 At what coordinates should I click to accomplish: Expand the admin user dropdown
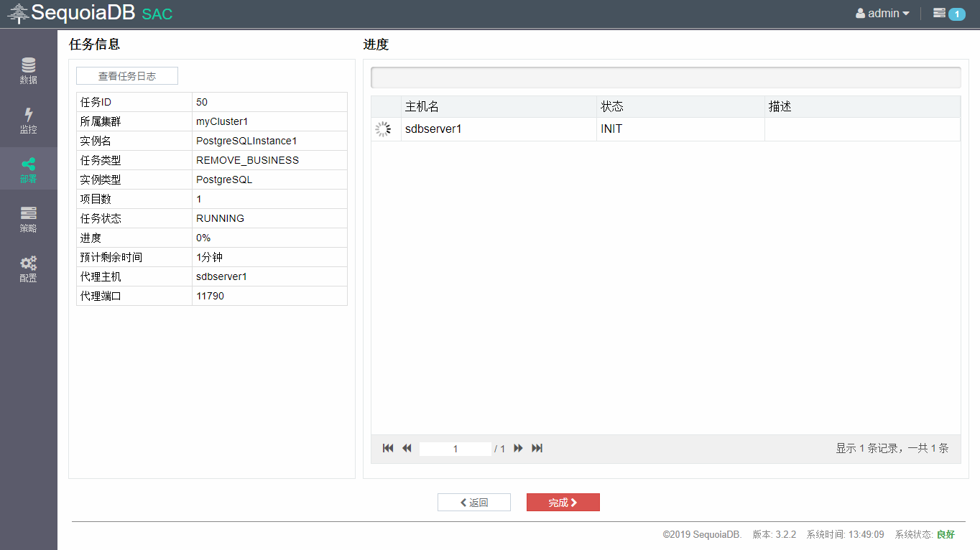pyautogui.click(x=882, y=14)
